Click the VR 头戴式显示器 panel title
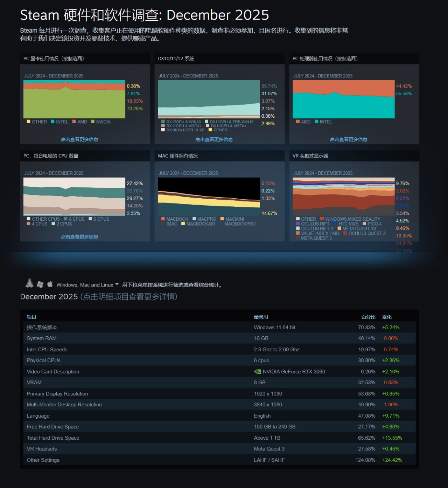The width and height of the screenshot is (448, 488). [x=310, y=156]
